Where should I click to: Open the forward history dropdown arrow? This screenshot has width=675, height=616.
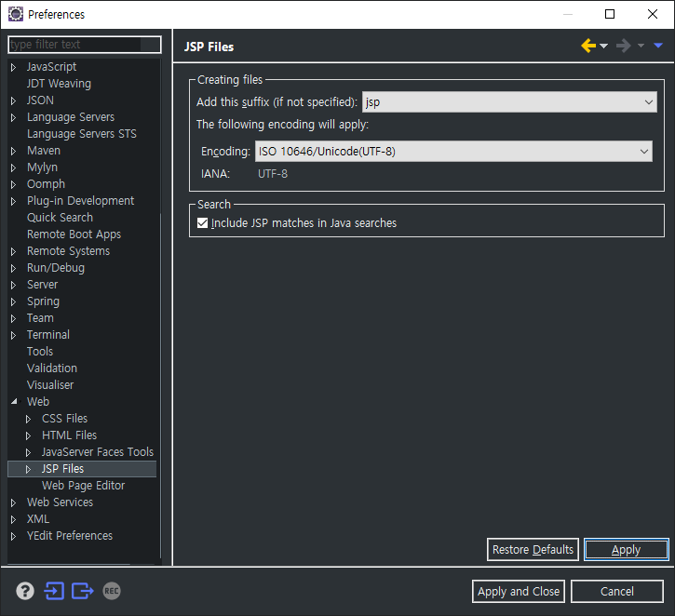pyautogui.click(x=641, y=46)
